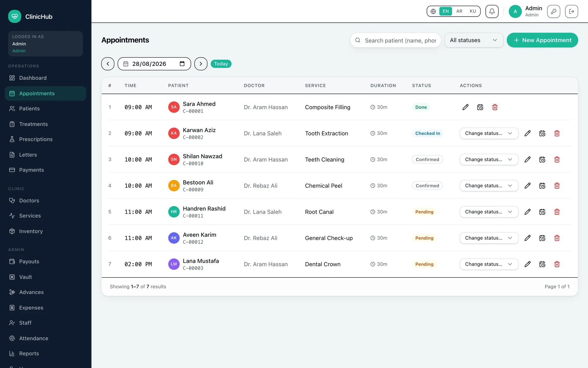
Task: Reschedule Sara Ahmed's appointment via calendar-clock icon
Action: 480,107
